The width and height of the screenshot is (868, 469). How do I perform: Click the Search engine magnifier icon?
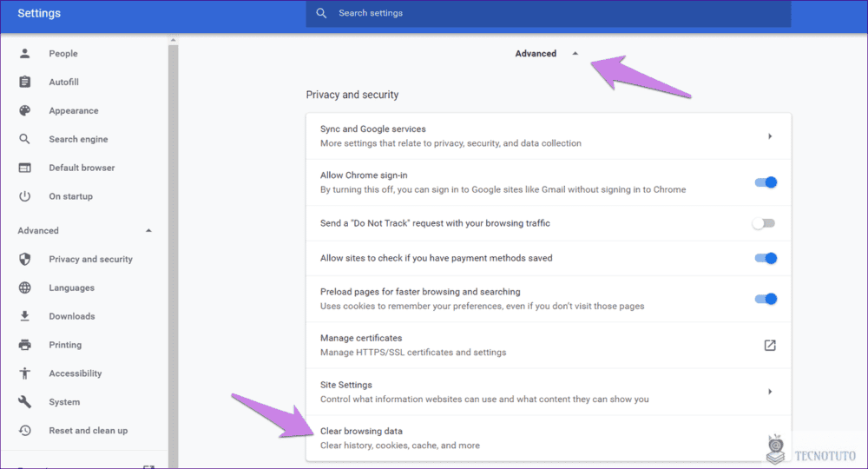click(x=24, y=139)
